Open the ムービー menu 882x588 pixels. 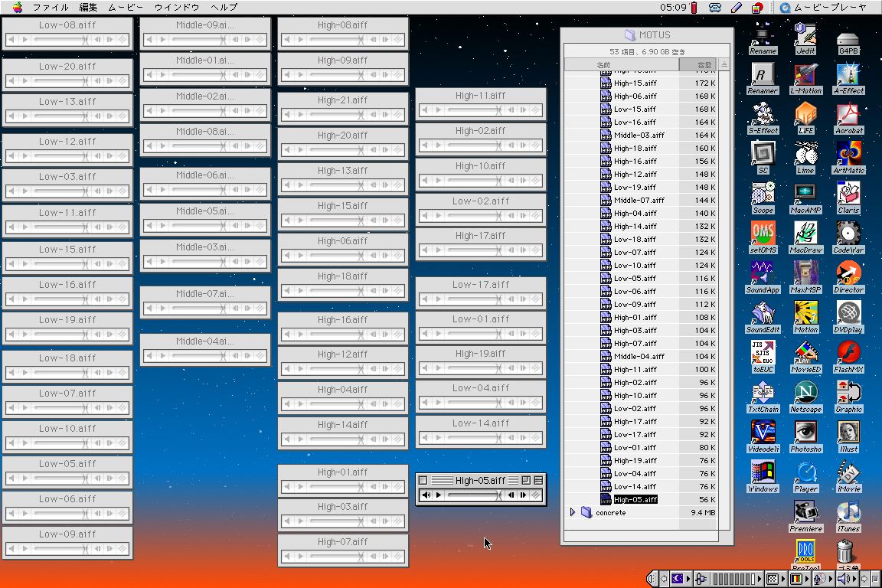click(x=126, y=7)
